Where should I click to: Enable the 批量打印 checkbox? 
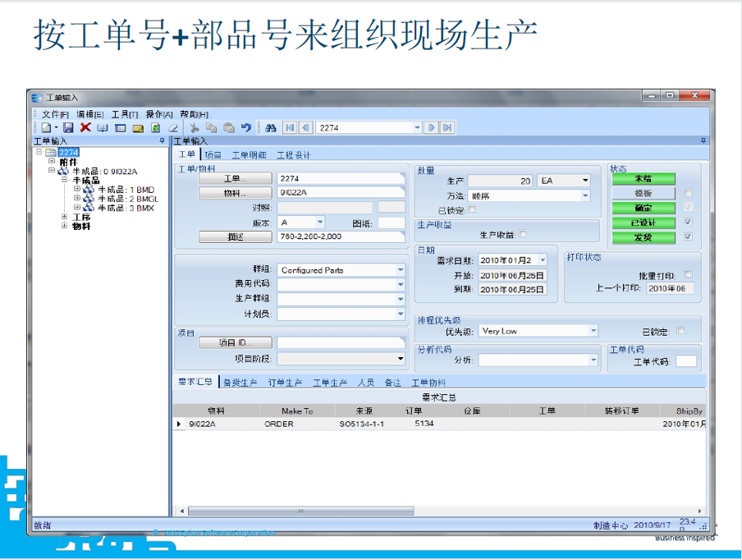[x=688, y=274]
